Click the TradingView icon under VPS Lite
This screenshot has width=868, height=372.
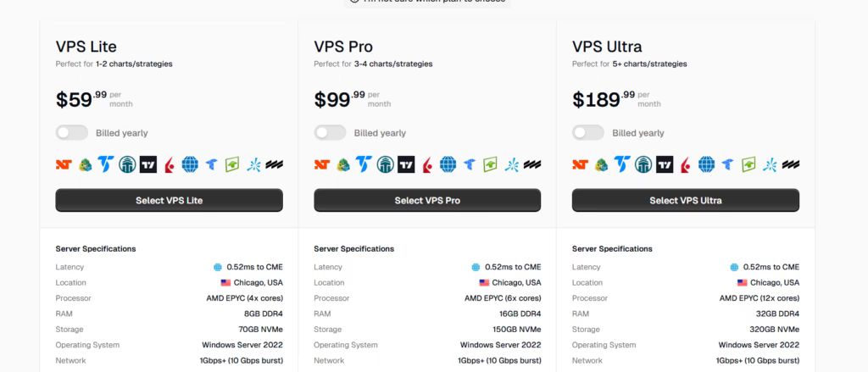[148, 164]
